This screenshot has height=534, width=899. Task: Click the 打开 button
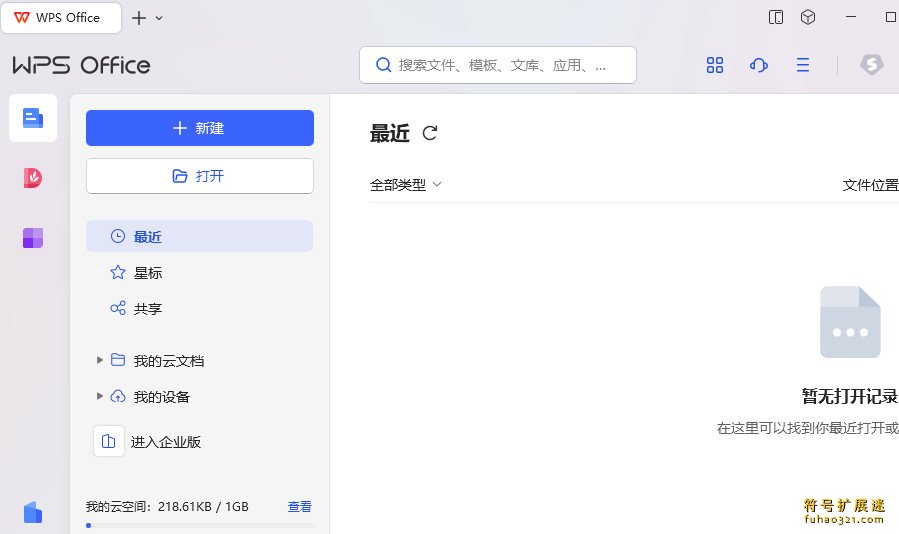click(x=200, y=176)
